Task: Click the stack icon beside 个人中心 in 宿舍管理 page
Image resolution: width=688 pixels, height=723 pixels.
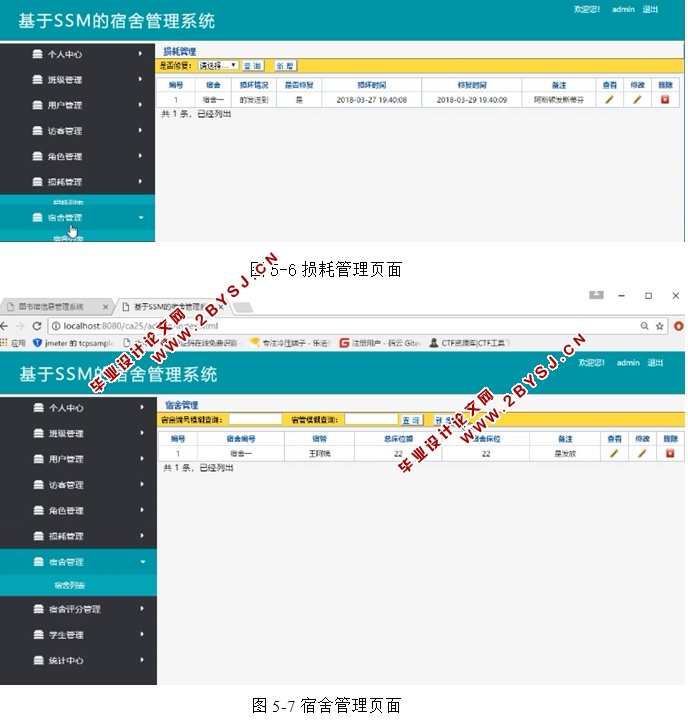Action: tap(39, 408)
